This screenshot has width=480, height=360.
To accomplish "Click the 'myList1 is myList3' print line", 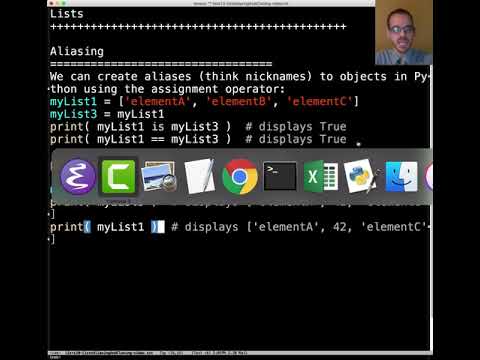I will tap(198, 127).
